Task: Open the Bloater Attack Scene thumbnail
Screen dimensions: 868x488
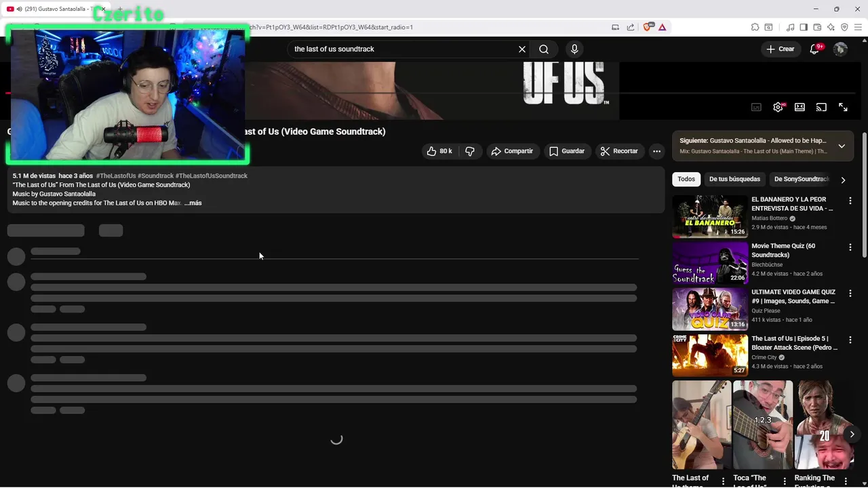Action: tap(710, 354)
